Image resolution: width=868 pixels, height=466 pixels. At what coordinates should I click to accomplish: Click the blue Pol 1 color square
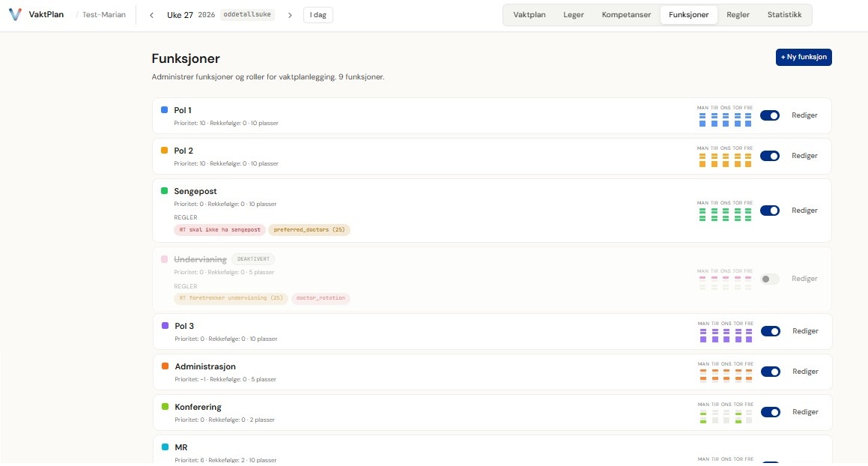[x=165, y=109]
